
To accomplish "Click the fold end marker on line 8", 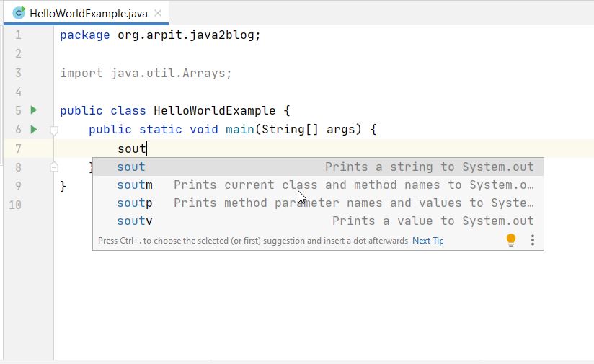I will [53, 167].
